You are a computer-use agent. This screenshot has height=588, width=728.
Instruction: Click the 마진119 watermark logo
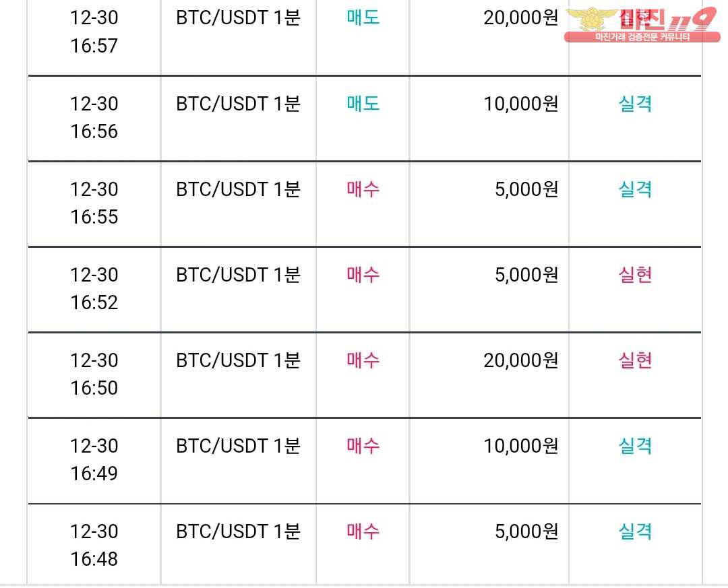click(x=642, y=25)
